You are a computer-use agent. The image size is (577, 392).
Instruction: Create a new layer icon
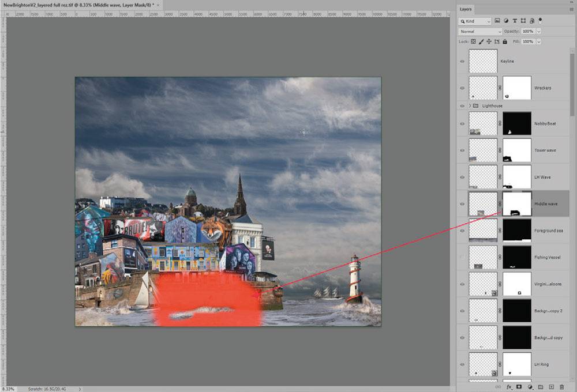pyautogui.click(x=551, y=387)
